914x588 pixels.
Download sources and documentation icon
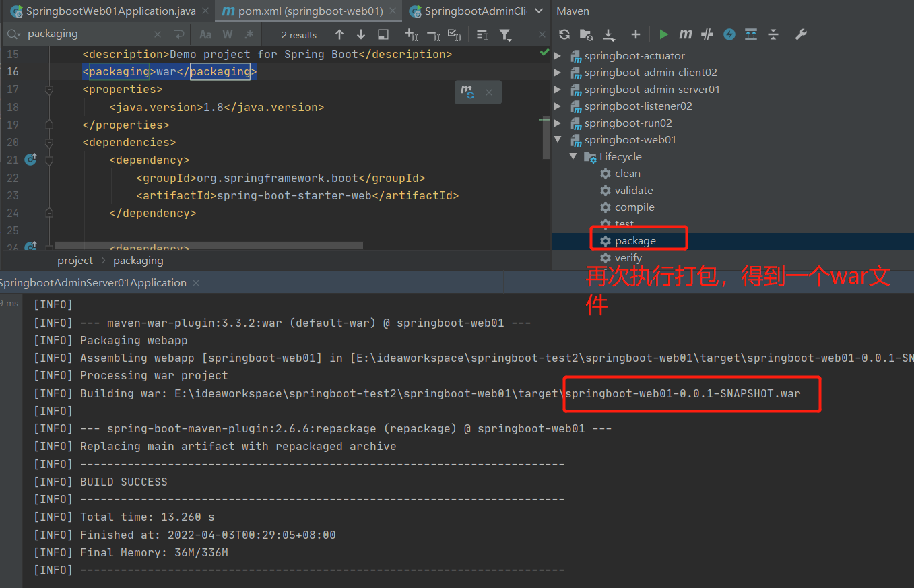coord(608,34)
